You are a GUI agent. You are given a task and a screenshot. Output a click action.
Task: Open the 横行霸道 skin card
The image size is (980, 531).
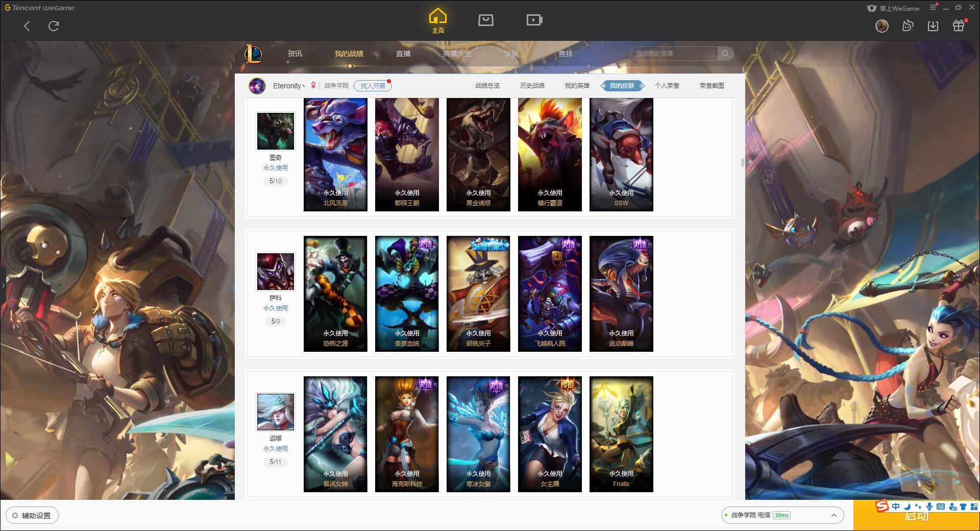click(x=550, y=155)
